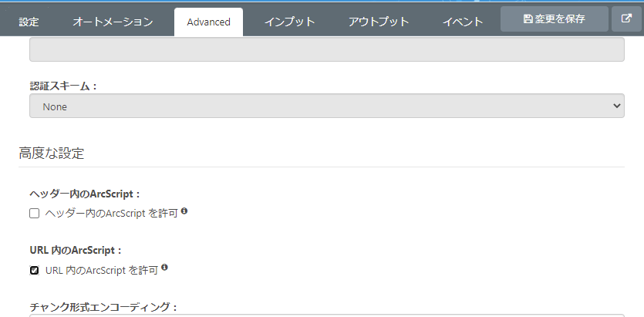The image size is (644, 317).
Task: Click the チャンク形式エンコーディング label
Action: [x=103, y=307]
